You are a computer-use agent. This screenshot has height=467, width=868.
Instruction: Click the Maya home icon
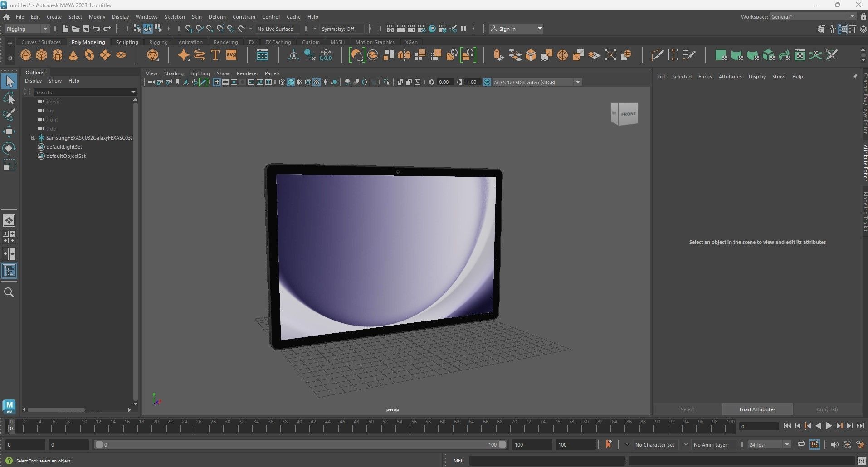[6, 17]
